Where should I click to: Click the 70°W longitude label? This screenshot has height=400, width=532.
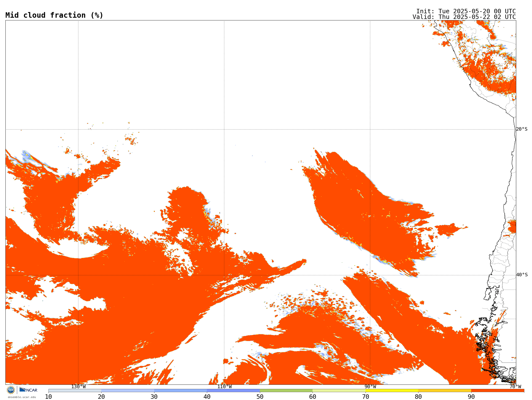(x=515, y=387)
